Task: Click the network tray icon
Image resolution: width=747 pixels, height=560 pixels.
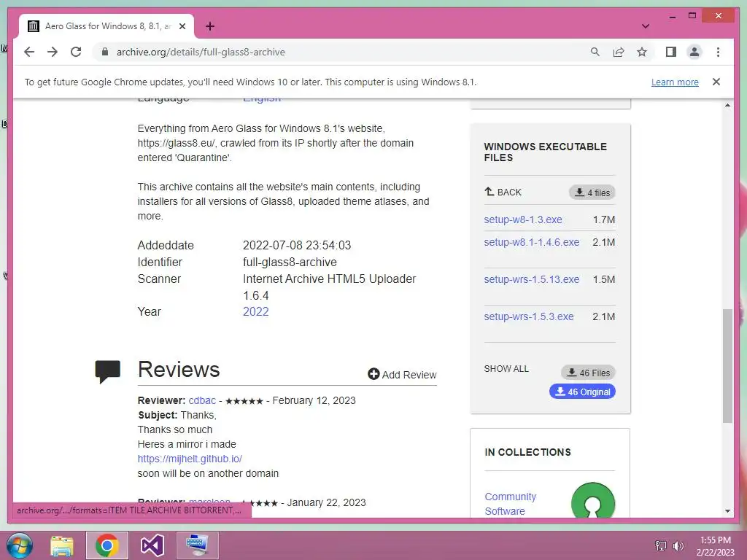Action: [661, 545]
